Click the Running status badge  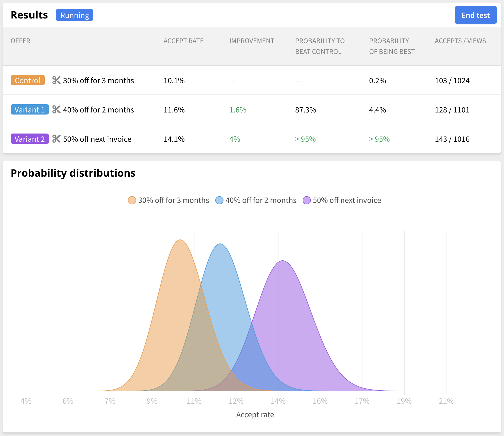(74, 15)
